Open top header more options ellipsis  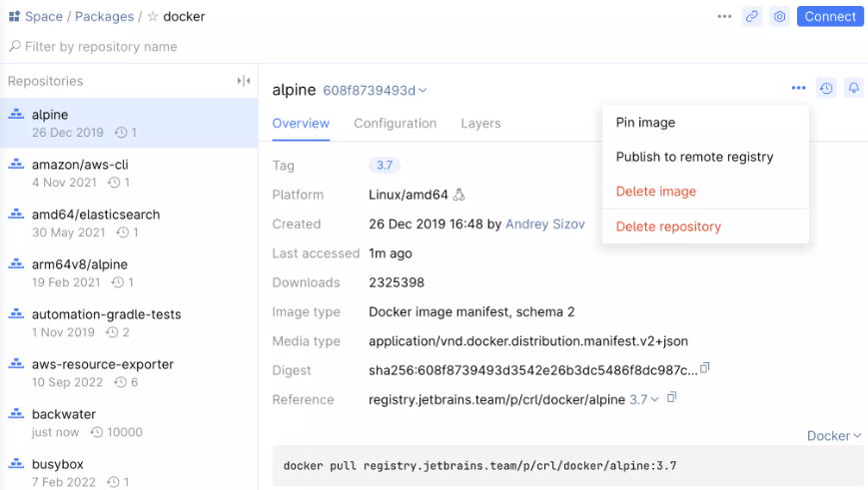coord(724,16)
